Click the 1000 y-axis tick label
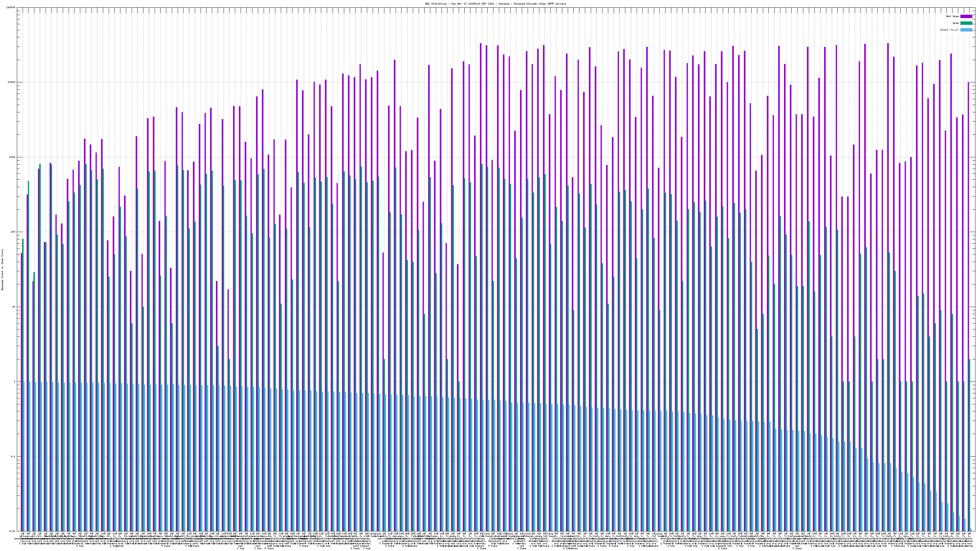Screen dimensions: 980x551 [x=12, y=157]
